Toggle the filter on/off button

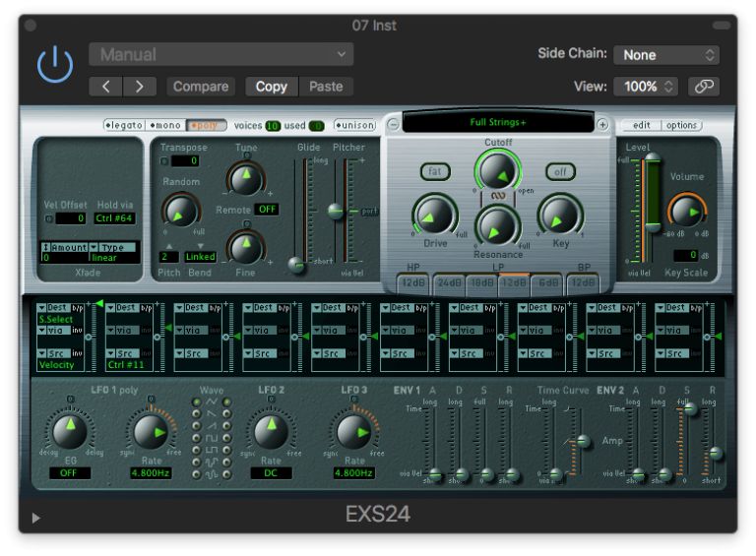click(560, 171)
